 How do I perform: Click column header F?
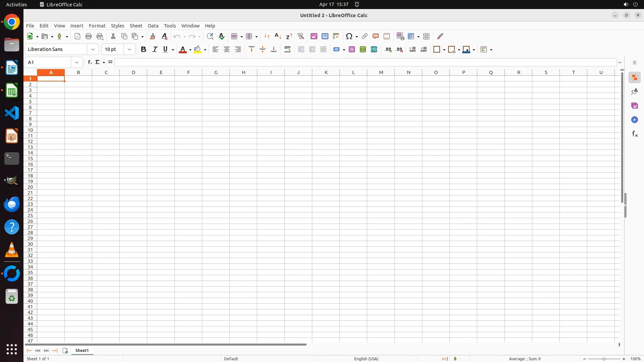pos(188,72)
